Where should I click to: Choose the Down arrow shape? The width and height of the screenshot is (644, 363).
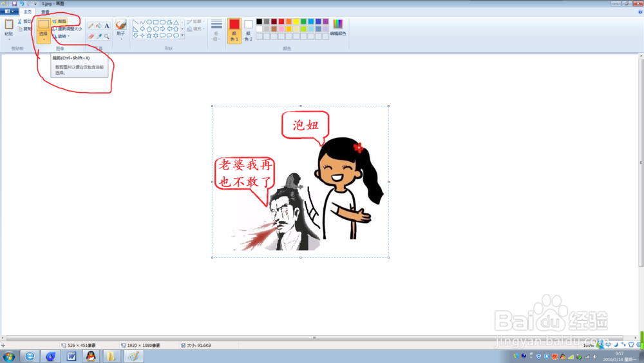135,35
